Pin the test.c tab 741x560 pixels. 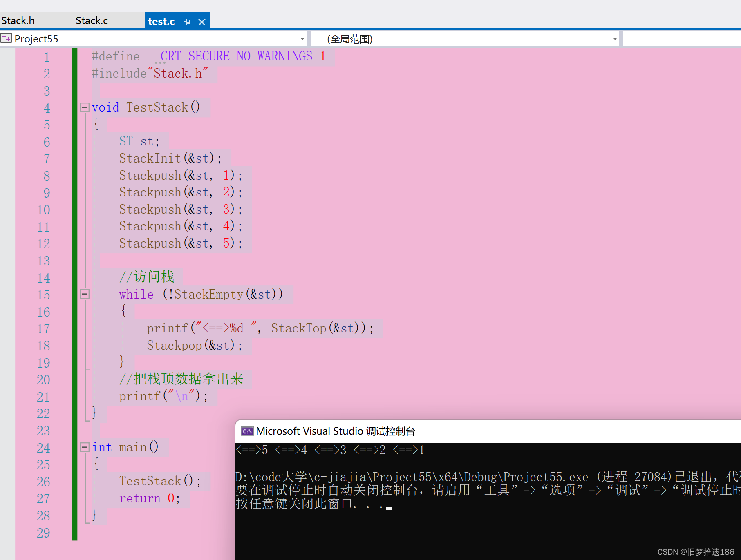(x=187, y=22)
